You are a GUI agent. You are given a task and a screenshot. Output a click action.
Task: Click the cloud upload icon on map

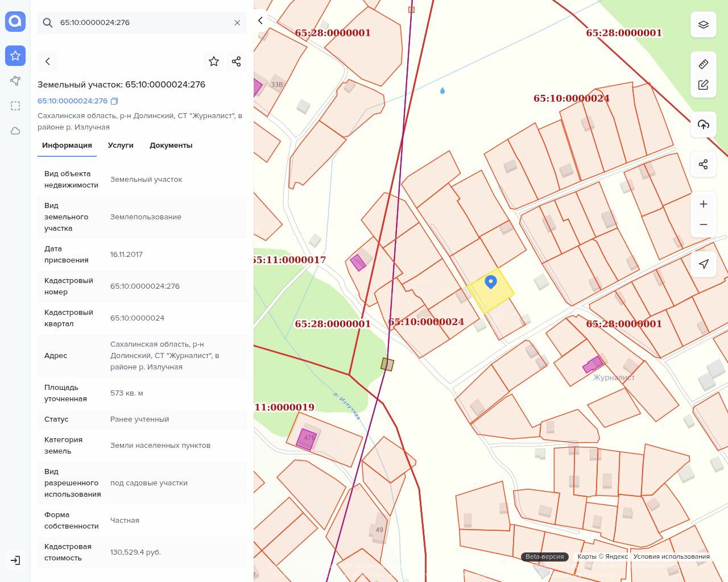click(x=704, y=124)
